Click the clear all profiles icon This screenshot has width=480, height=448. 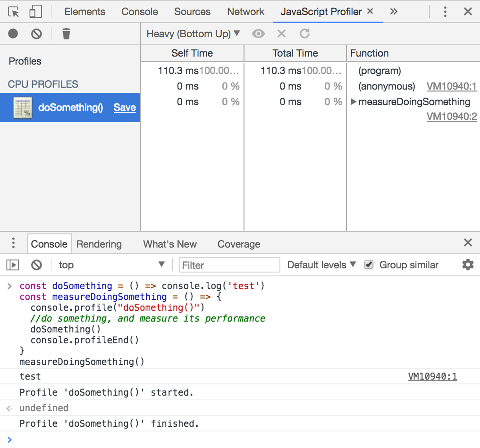point(36,33)
